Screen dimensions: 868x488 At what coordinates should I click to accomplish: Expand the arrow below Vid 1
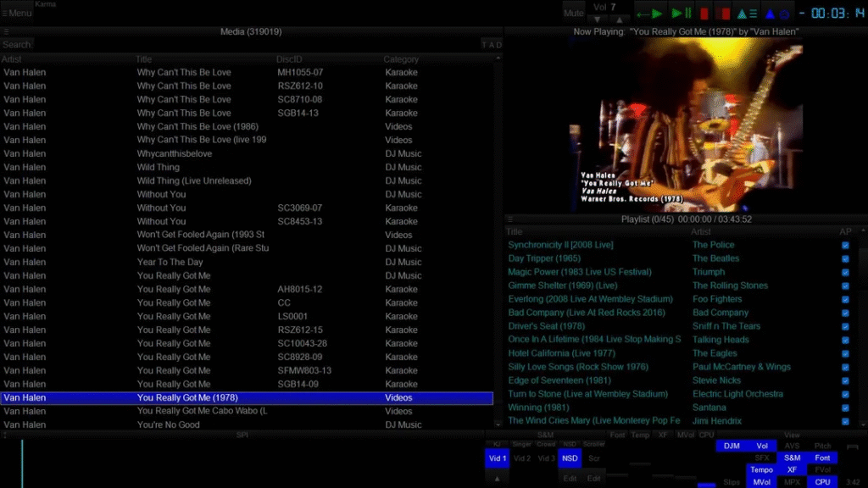(498, 479)
